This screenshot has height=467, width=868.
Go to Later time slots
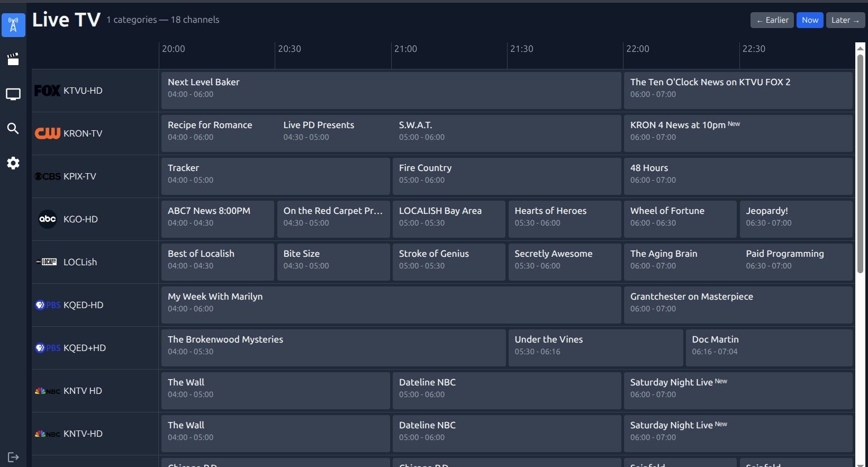(846, 20)
